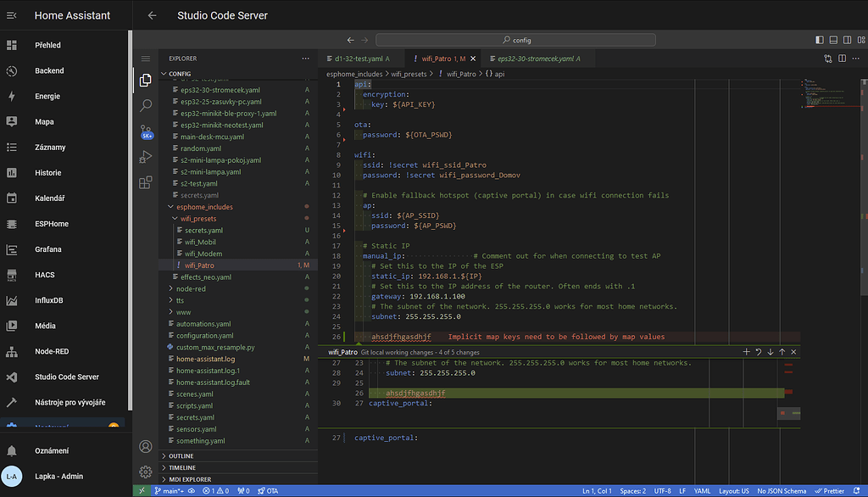The height and width of the screenshot is (497, 868).
Task: Click the config command center search box
Action: (x=515, y=40)
